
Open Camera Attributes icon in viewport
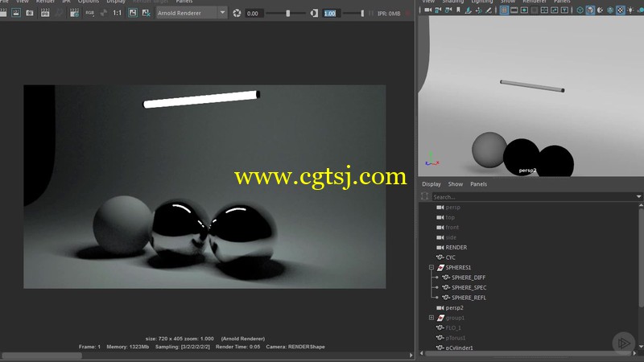click(448, 10)
